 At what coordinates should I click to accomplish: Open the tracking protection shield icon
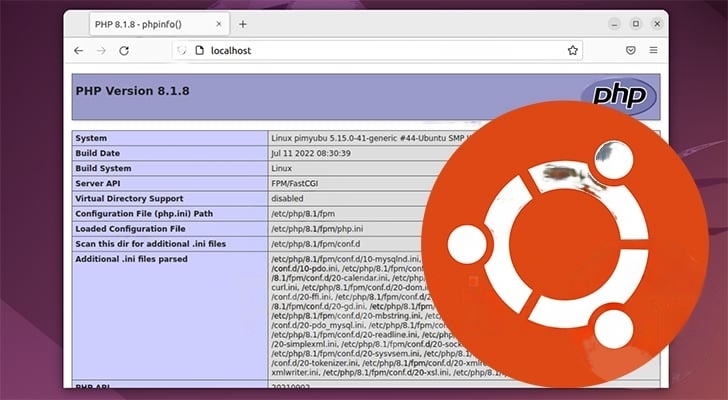click(182, 51)
